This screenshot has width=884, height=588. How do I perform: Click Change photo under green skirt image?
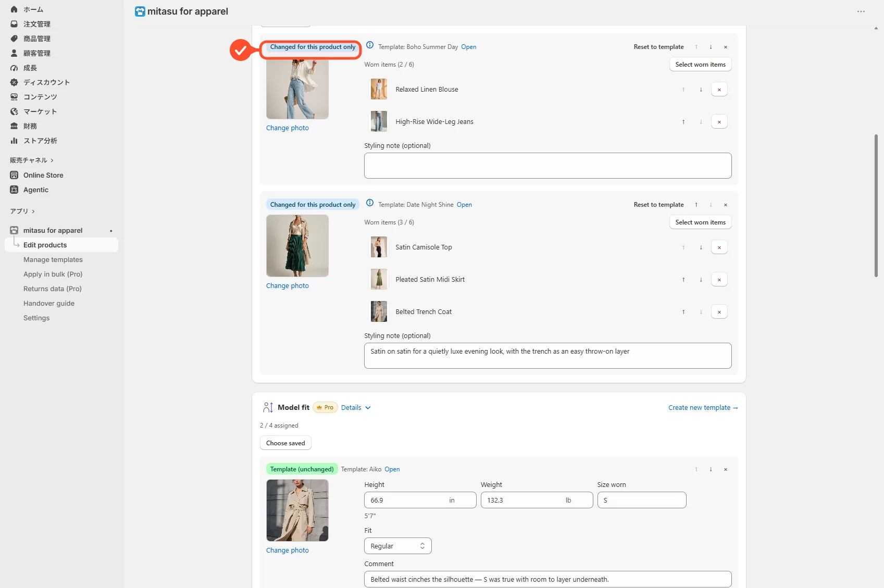coord(288,286)
